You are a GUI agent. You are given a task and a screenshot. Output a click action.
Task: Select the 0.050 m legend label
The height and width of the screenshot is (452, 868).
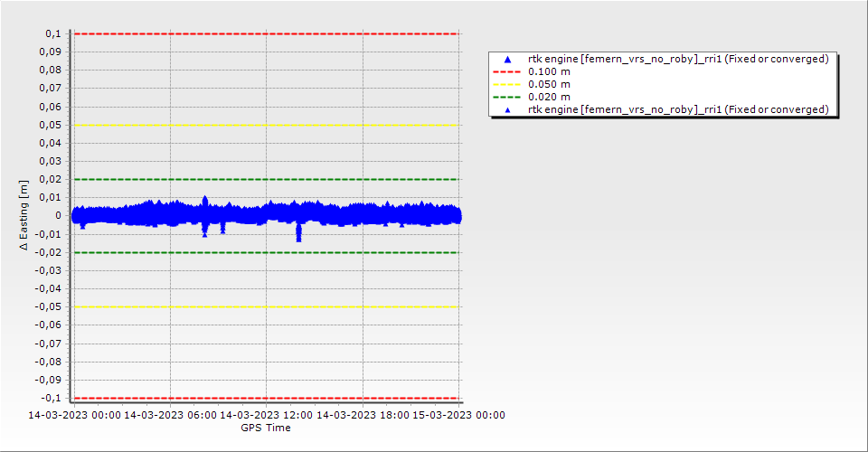click(x=549, y=84)
